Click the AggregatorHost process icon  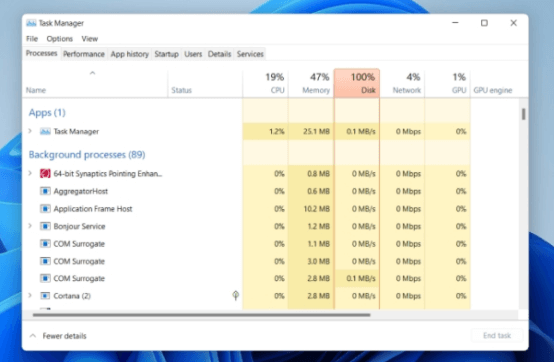(45, 191)
